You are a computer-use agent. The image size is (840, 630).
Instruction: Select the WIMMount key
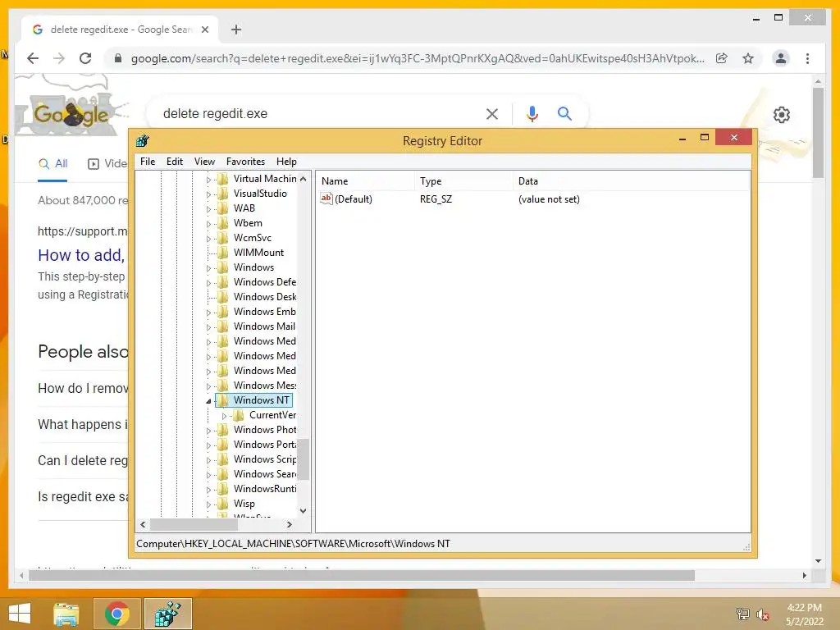(258, 253)
